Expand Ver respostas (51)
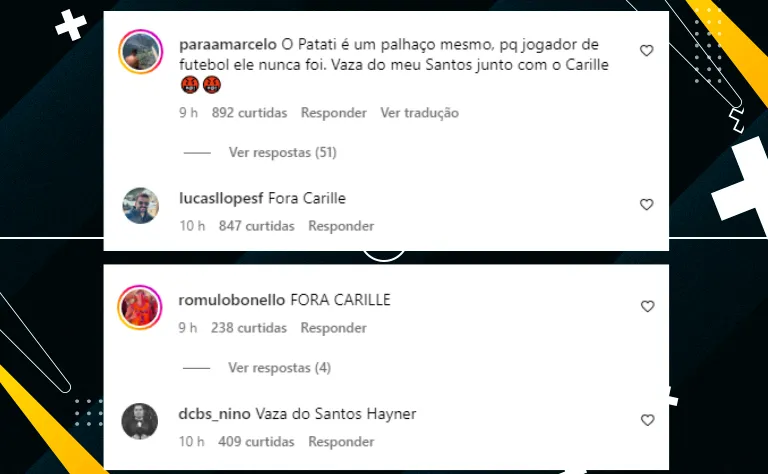Image resolution: width=768 pixels, height=474 pixels. 283,152
